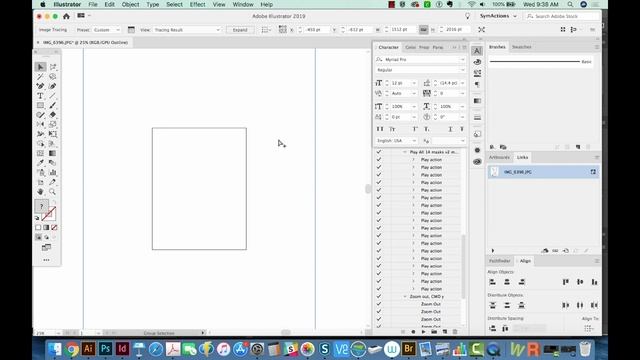The width and height of the screenshot is (640, 360).
Task: Open the File menu
Action: coord(93,4)
